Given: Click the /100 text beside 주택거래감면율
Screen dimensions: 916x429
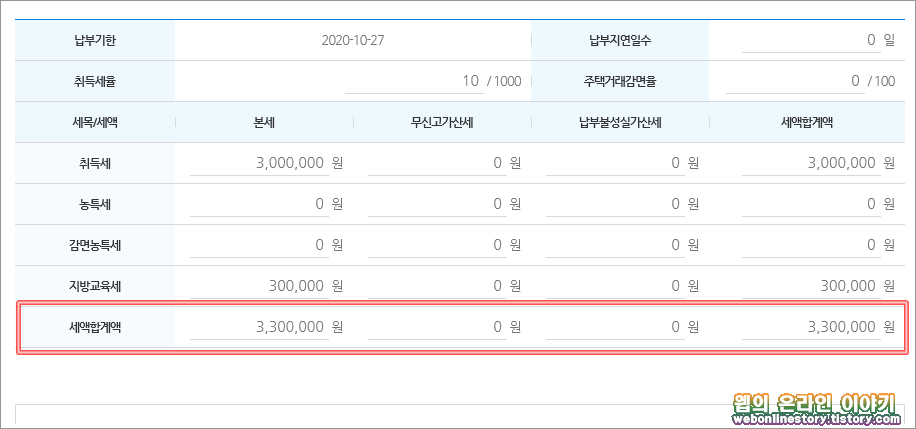Looking at the screenshot, I should pos(882,81).
